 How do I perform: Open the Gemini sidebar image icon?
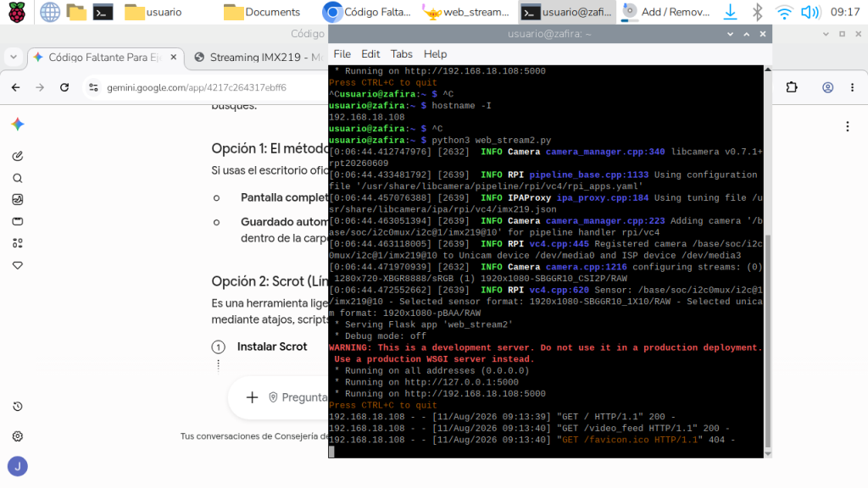pyautogui.click(x=18, y=200)
